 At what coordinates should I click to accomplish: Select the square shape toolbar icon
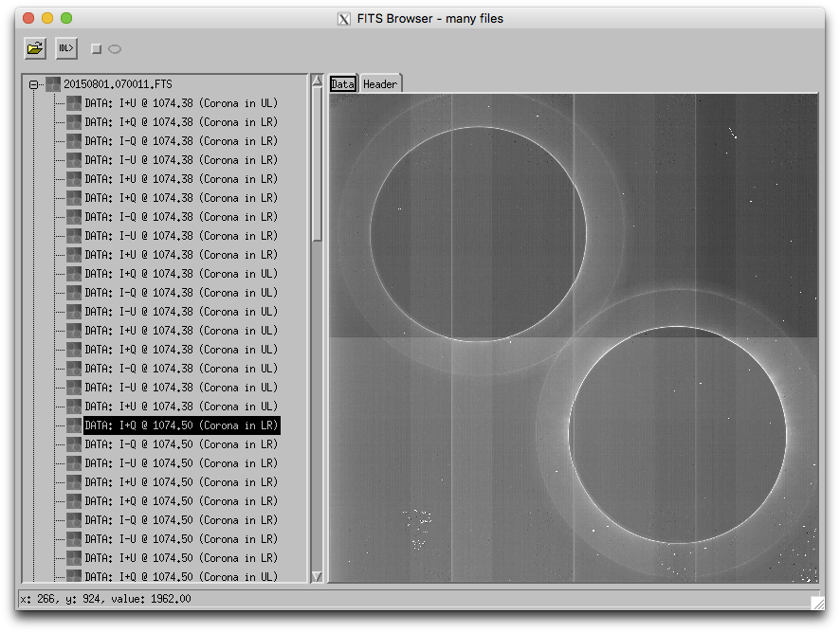pos(95,47)
